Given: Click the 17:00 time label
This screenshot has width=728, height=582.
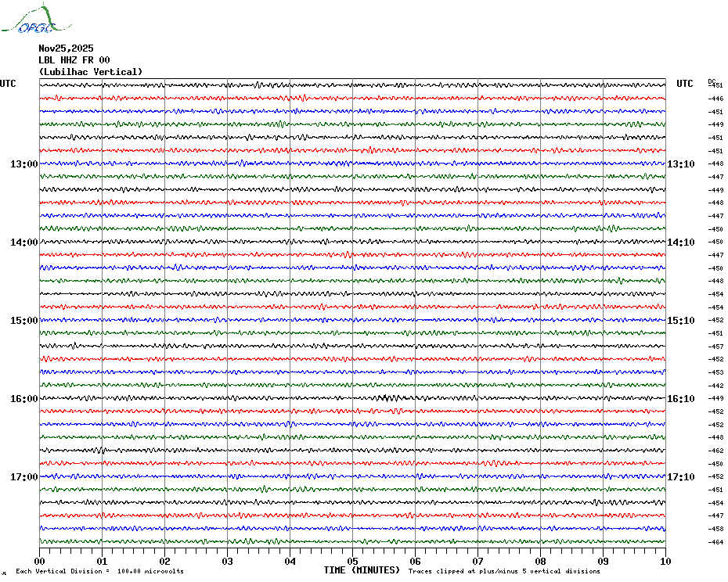Looking at the screenshot, I should 24,476.
